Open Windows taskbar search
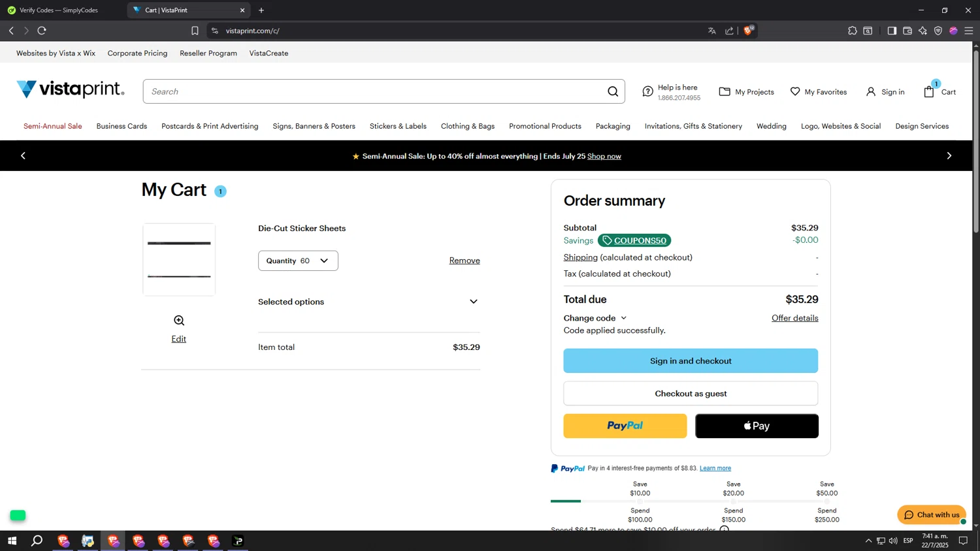Image resolution: width=980 pixels, height=551 pixels. [37, 541]
